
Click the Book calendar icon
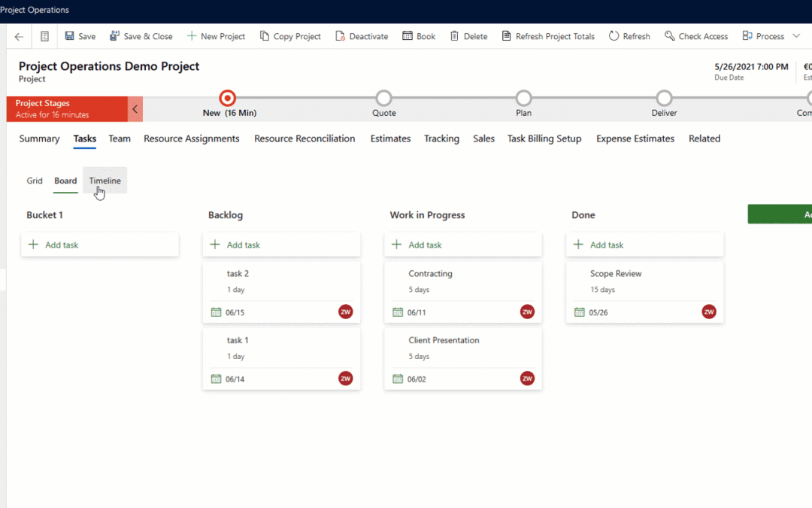(408, 36)
